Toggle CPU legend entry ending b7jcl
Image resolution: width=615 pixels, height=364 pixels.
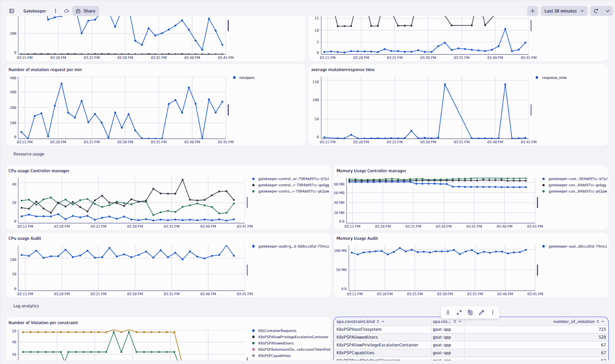(x=291, y=179)
